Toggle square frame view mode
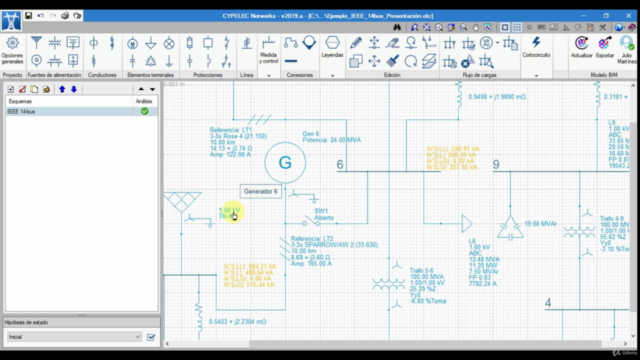The height and width of the screenshot is (360, 640). pos(505,27)
